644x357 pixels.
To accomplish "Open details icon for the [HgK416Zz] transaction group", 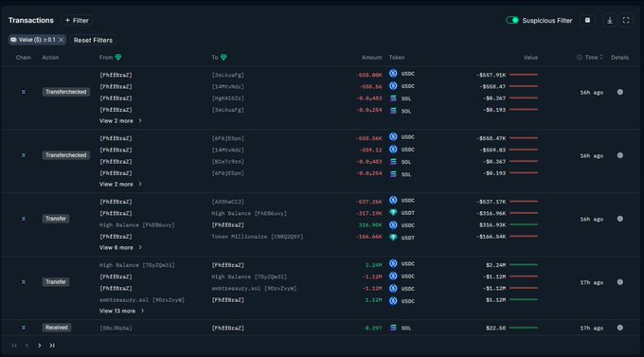I will pos(619,92).
